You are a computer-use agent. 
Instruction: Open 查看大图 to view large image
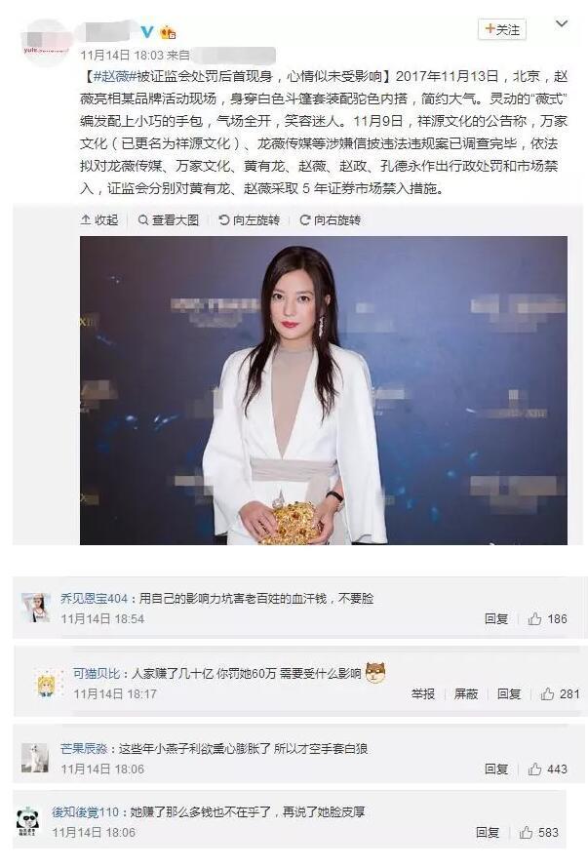pyautogui.click(x=169, y=220)
